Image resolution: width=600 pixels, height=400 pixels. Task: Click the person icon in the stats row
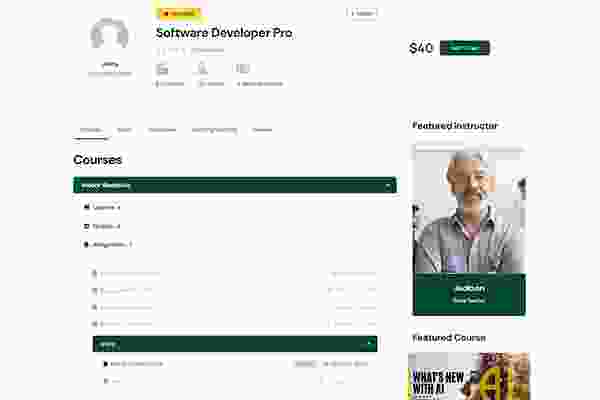[202, 69]
